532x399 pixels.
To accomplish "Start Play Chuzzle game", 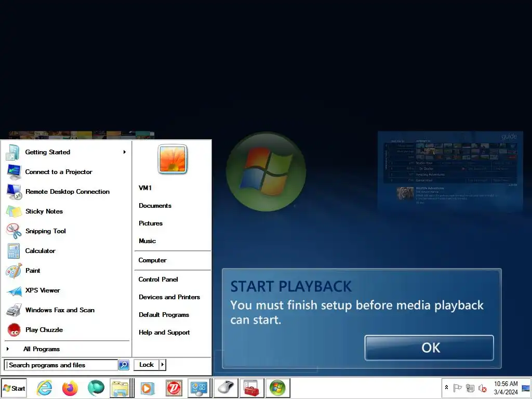I will coord(66,330).
